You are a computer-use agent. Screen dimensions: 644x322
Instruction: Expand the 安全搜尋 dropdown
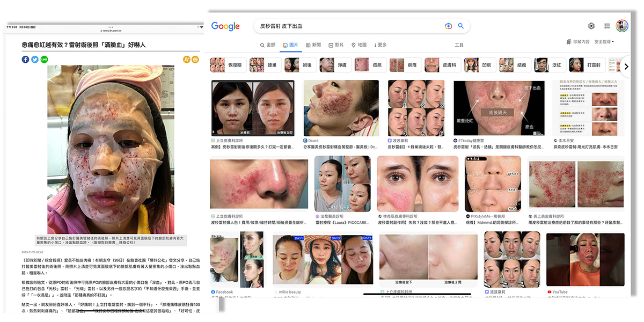[x=604, y=41]
